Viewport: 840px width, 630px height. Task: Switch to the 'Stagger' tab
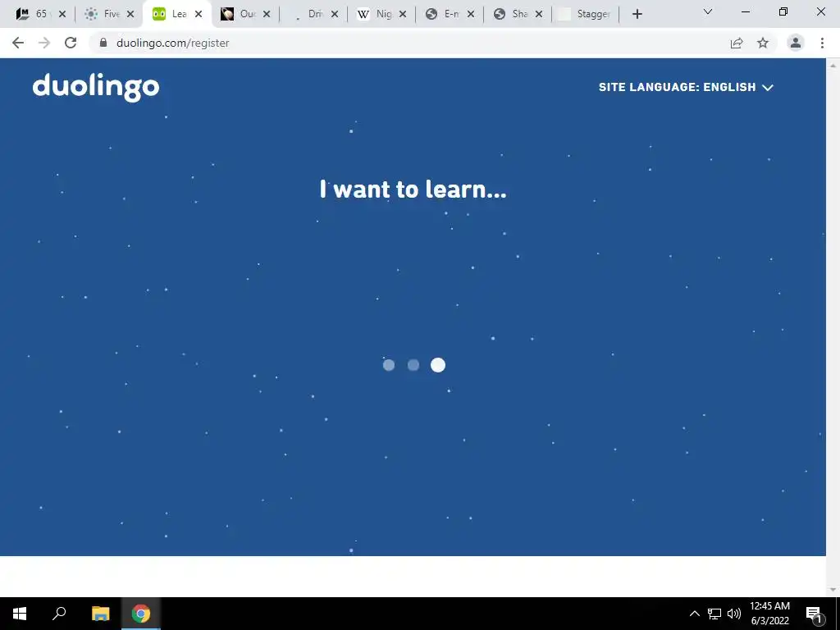coord(584,14)
